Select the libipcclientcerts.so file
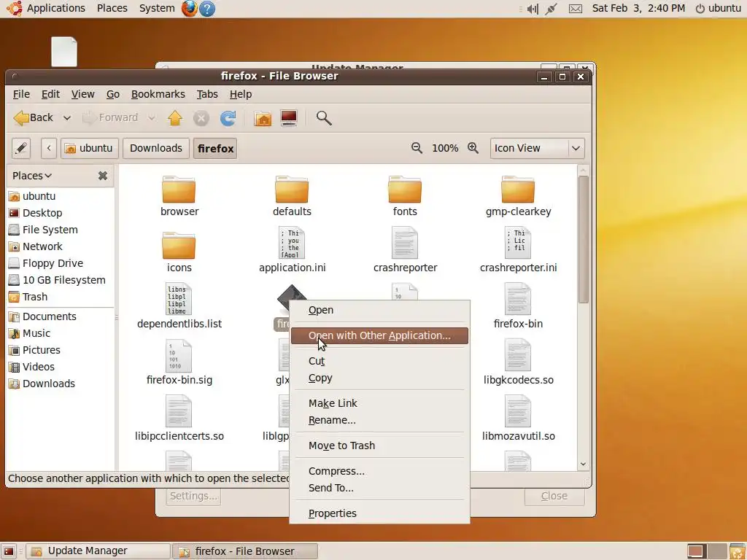Screen dimensions: 747x560 (179, 419)
